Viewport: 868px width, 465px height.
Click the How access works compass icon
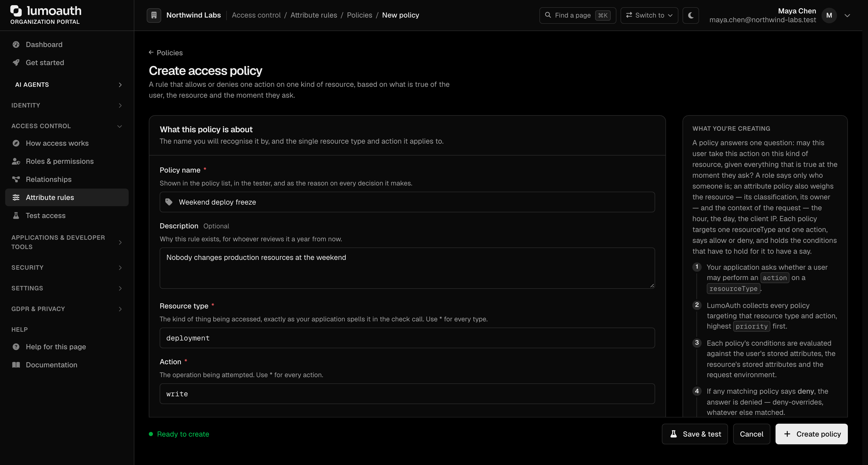click(16, 143)
